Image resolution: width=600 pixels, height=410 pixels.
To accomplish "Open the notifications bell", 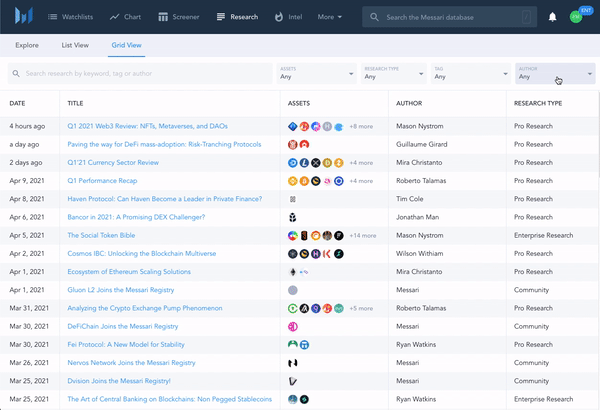I will coord(552,17).
